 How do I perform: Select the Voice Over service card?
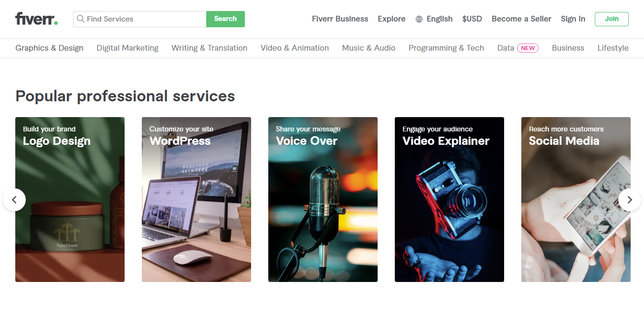(x=323, y=199)
